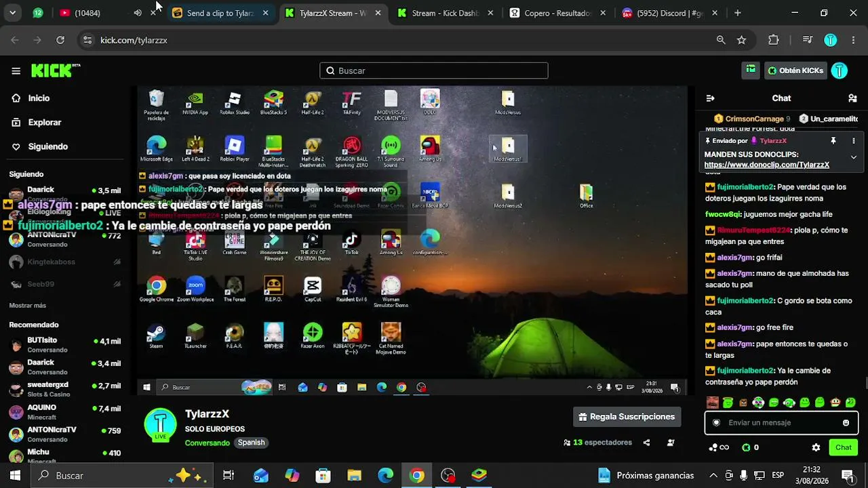
Task: Mute the YouTube tab audio
Action: tap(138, 13)
